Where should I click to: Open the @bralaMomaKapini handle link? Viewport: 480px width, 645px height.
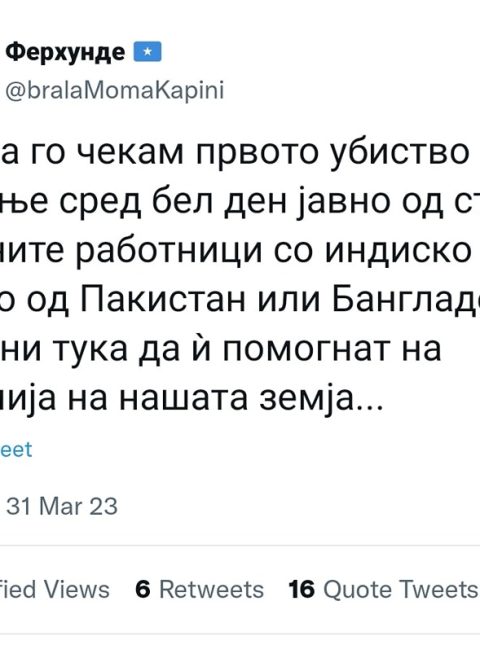(114, 90)
